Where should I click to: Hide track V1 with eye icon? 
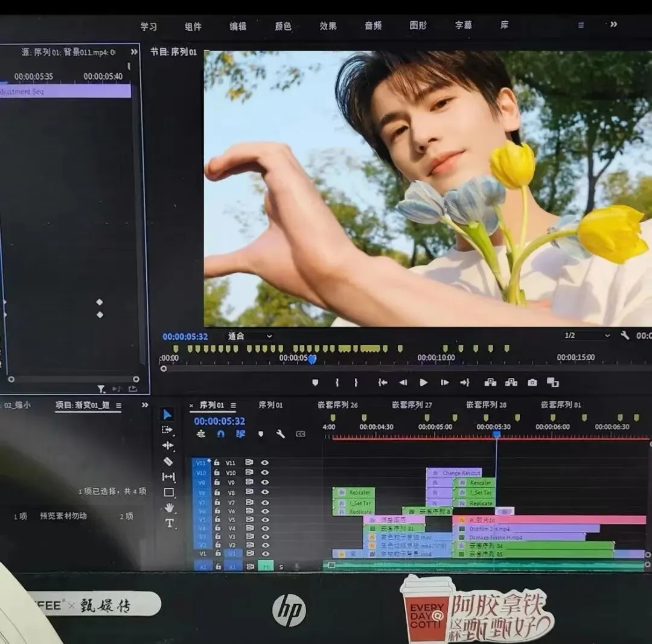265,553
